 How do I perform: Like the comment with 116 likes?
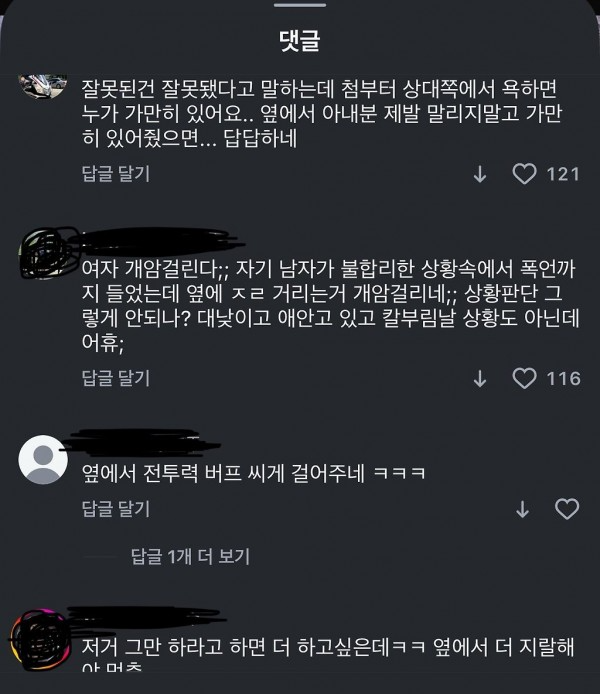coord(524,378)
